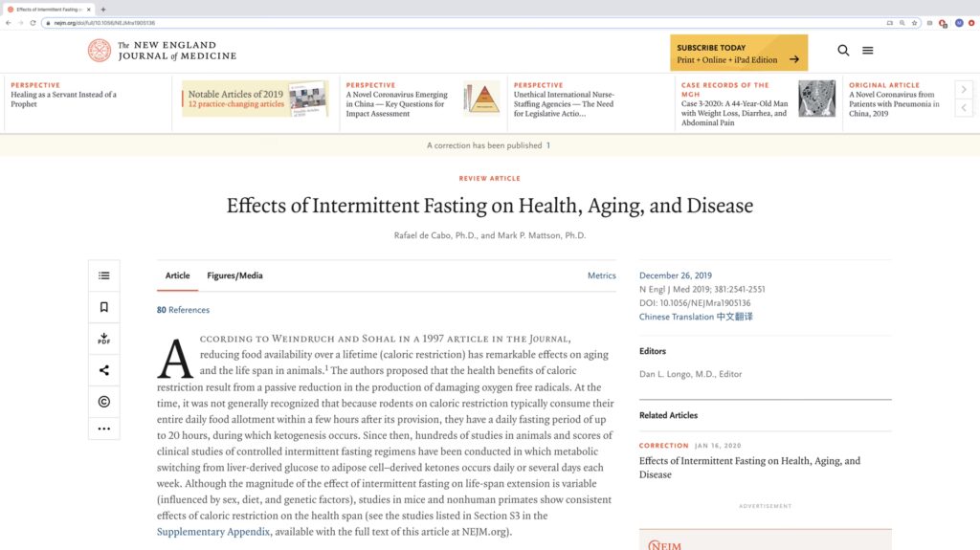Image resolution: width=980 pixels, height=550 pixels.
Task: Select the Article tab
Action: 177,275
